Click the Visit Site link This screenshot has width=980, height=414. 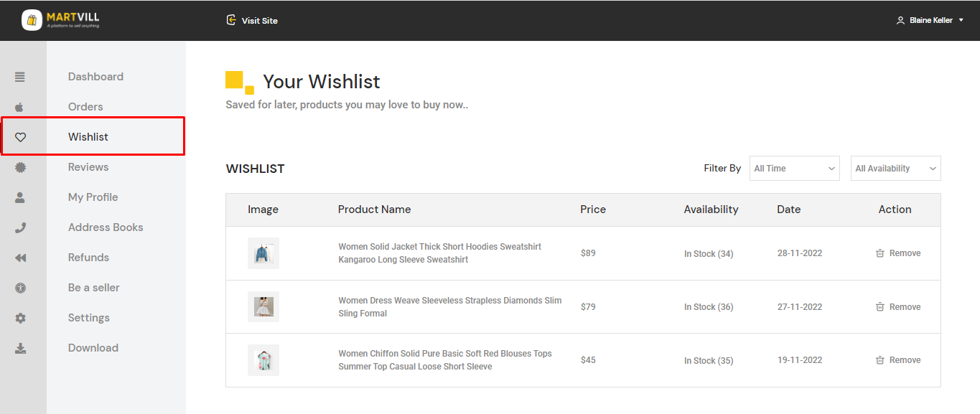click(x=252, y=20)
